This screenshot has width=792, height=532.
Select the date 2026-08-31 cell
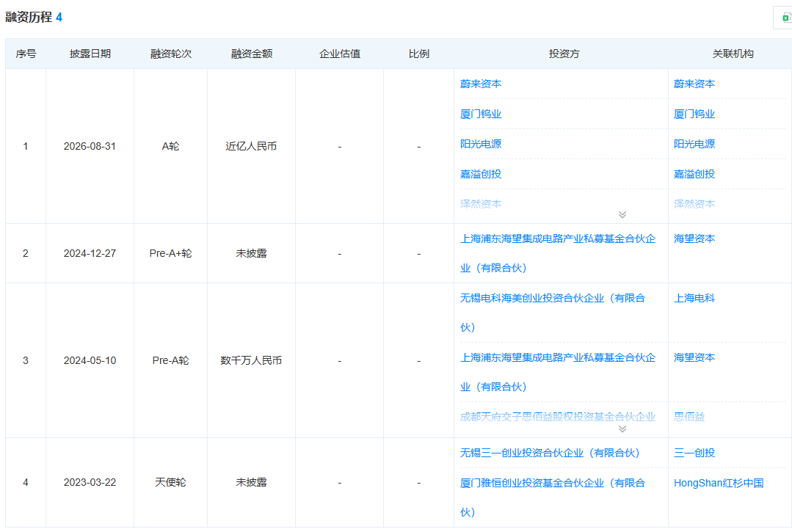90,146
